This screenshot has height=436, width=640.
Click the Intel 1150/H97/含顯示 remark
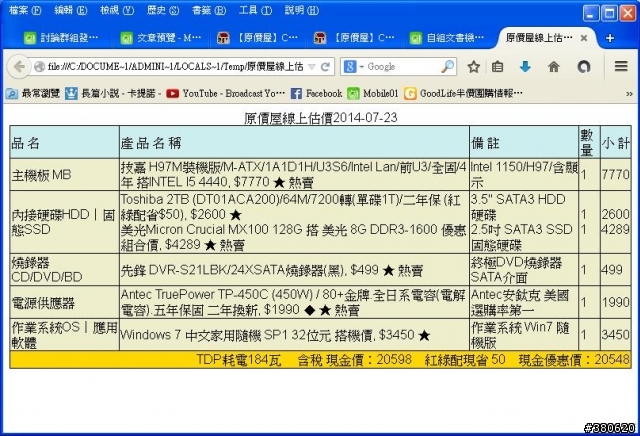click(x=524, y=175)
